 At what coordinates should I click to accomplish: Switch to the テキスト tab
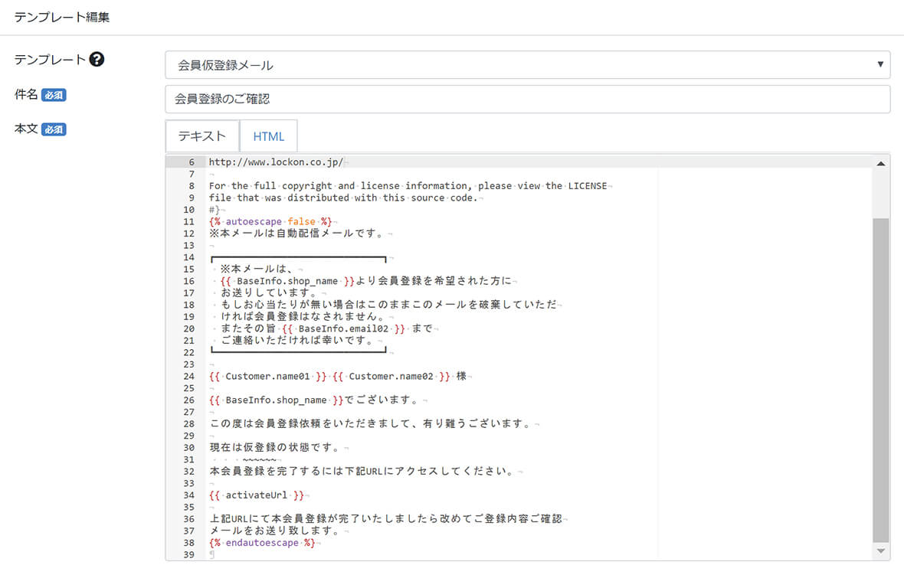202,136
